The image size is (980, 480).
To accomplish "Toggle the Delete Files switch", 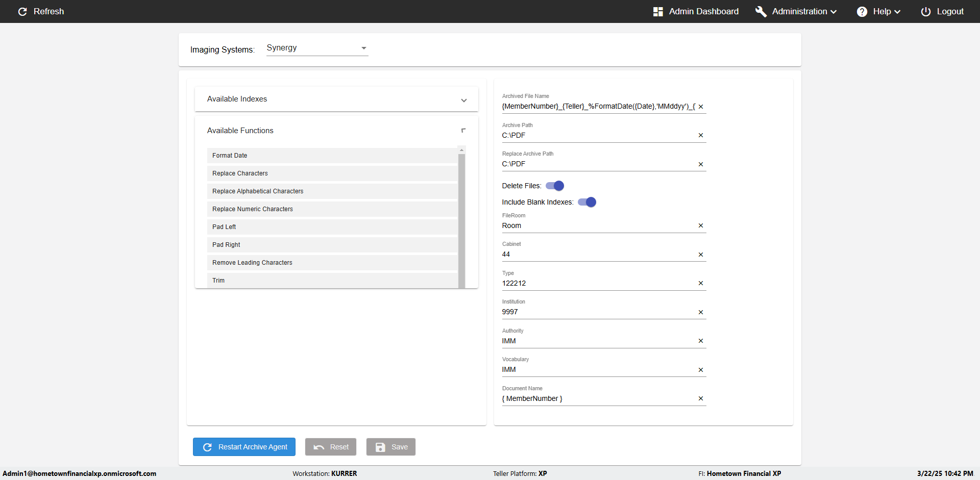I will pyautogui.click(x=555, y=186).
